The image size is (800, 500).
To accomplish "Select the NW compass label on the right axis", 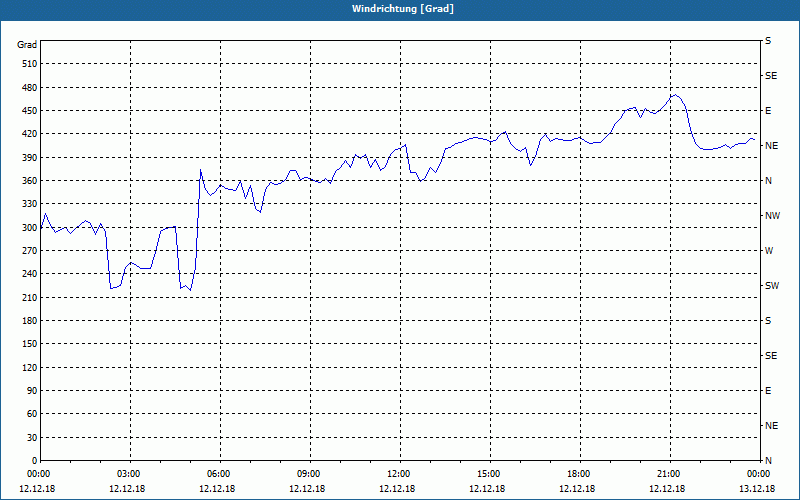I will pyautogui.click(x=772, y=216).
